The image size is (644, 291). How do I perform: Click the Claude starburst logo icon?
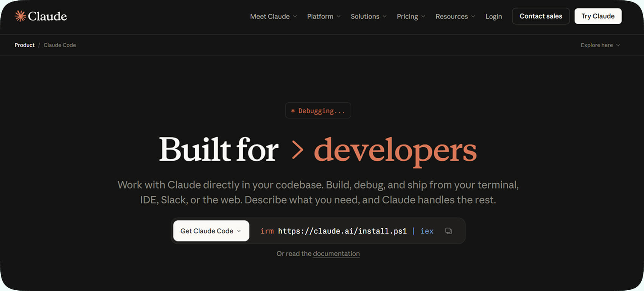[x=20, y=16]
